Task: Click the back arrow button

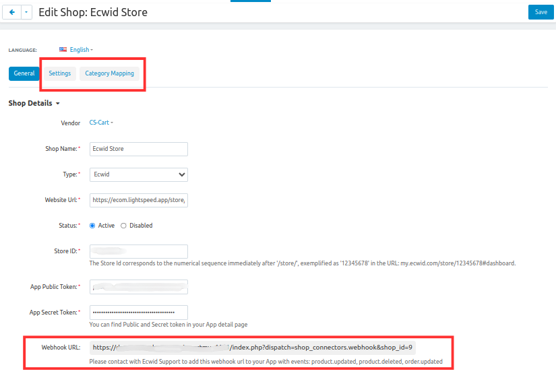Action: (11, 12)
